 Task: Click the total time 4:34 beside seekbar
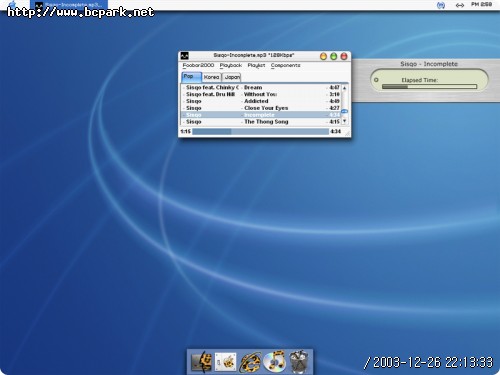(335, 132)
